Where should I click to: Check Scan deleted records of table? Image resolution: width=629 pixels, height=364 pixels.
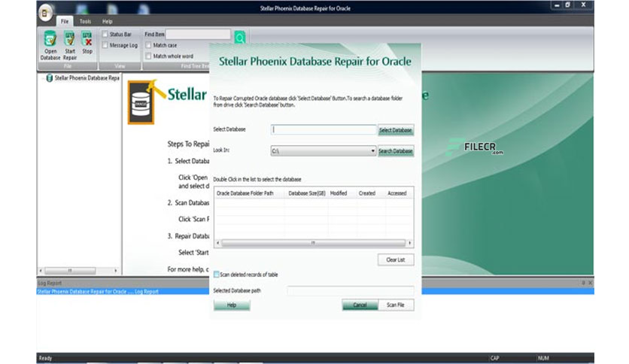click(x=217, y=275)
